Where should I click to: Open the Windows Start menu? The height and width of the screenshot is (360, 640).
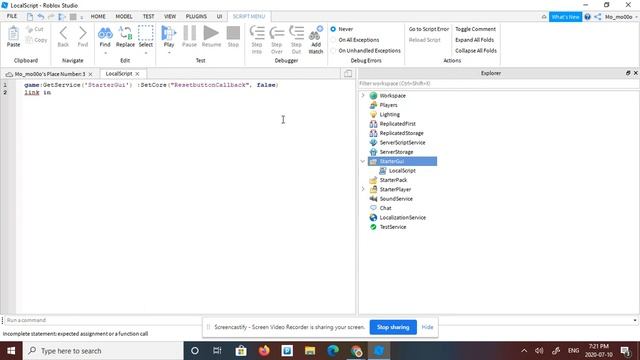click(11, 351)
